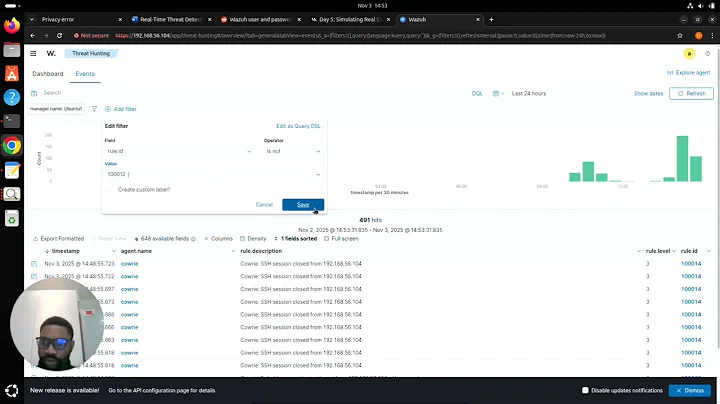Open the Columns selector

click(x=218, y=239)
